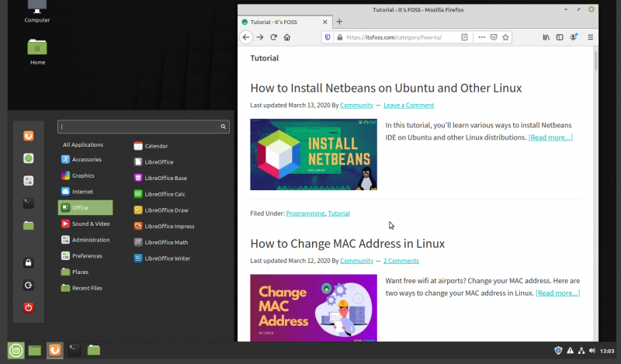Viewport: 621px width, 364px height.
Task: Open Firefox hamburger menu
Action: [x=591, y=37]
